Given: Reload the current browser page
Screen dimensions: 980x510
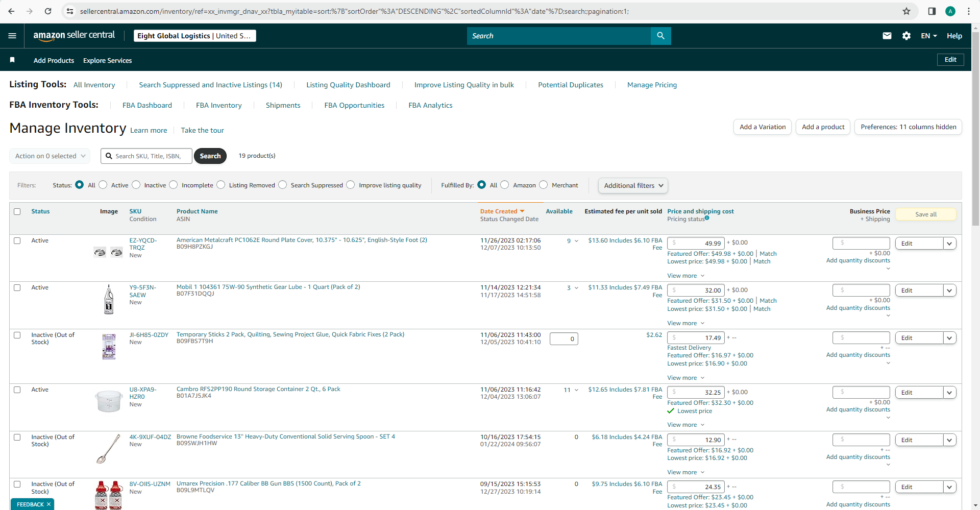Looking at the screenshot, I should 48,11.
